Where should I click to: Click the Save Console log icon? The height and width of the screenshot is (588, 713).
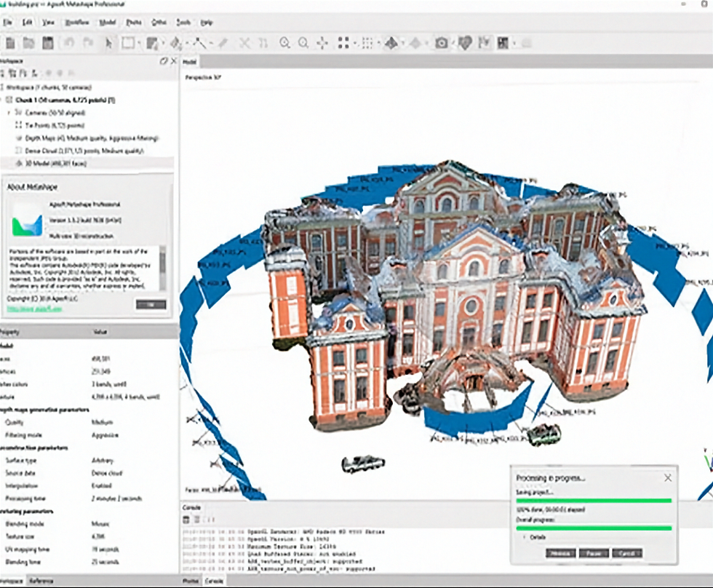click(x=186, y=519)
